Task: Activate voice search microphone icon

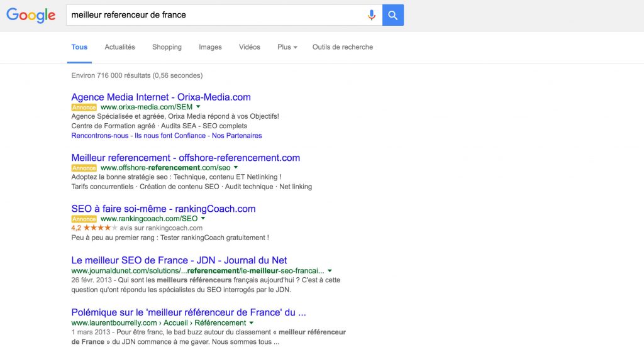Action: 371,15
